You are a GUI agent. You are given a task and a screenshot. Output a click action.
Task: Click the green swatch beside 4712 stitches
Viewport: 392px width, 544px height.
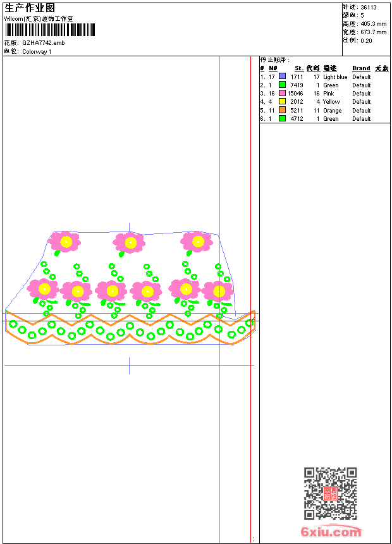pos(283,118)
